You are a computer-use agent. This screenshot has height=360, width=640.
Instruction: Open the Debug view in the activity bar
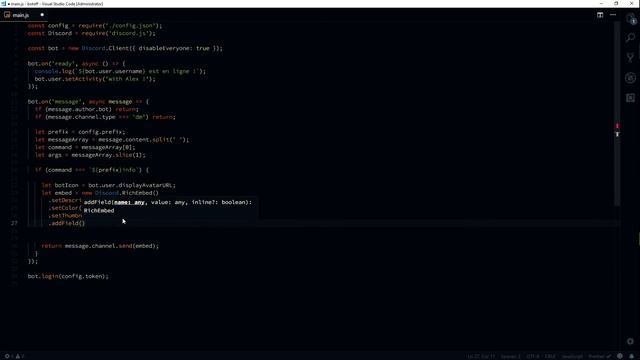coord(631,78)
